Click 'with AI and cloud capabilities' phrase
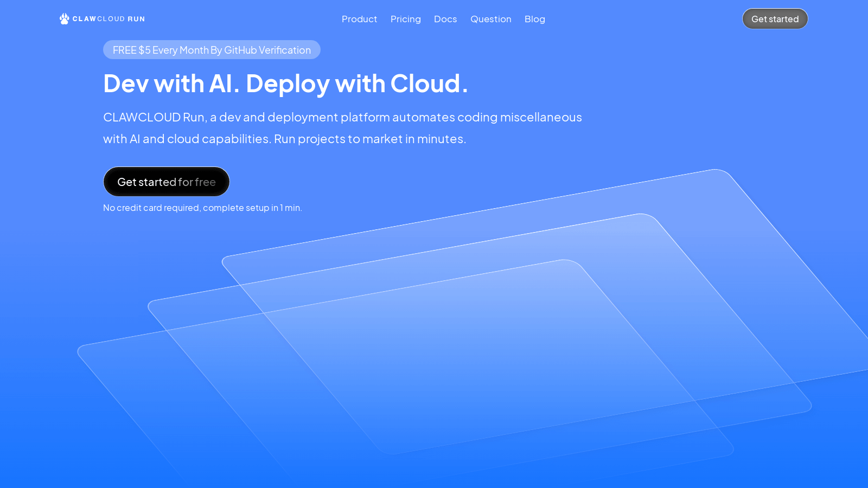This screenshot has height=488, width=868. coord(186,139)
